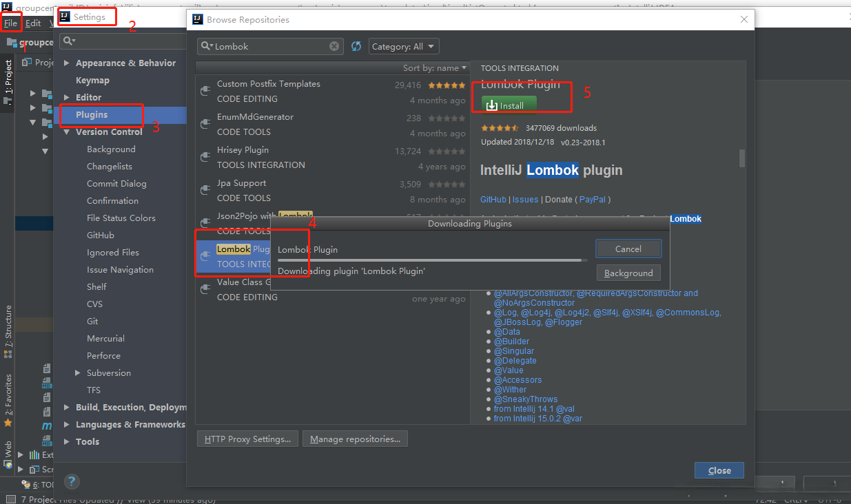851x504 pixels.
Task: Open the Edit menu
Action: (33, 23)
